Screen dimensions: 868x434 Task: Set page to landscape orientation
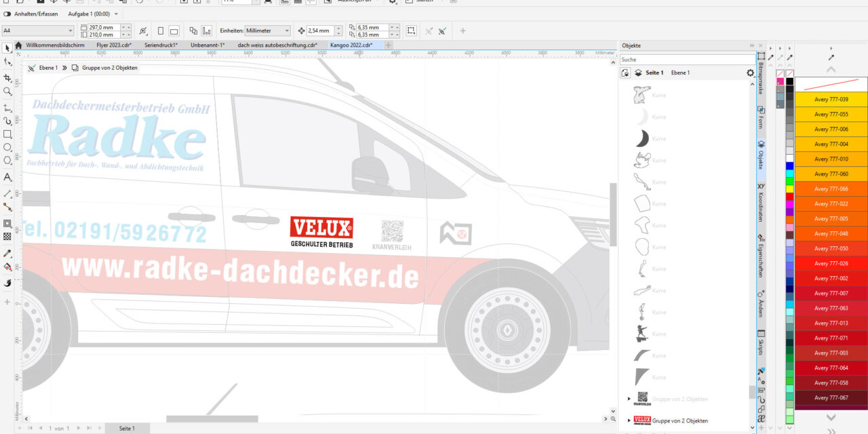coord(174,31)
